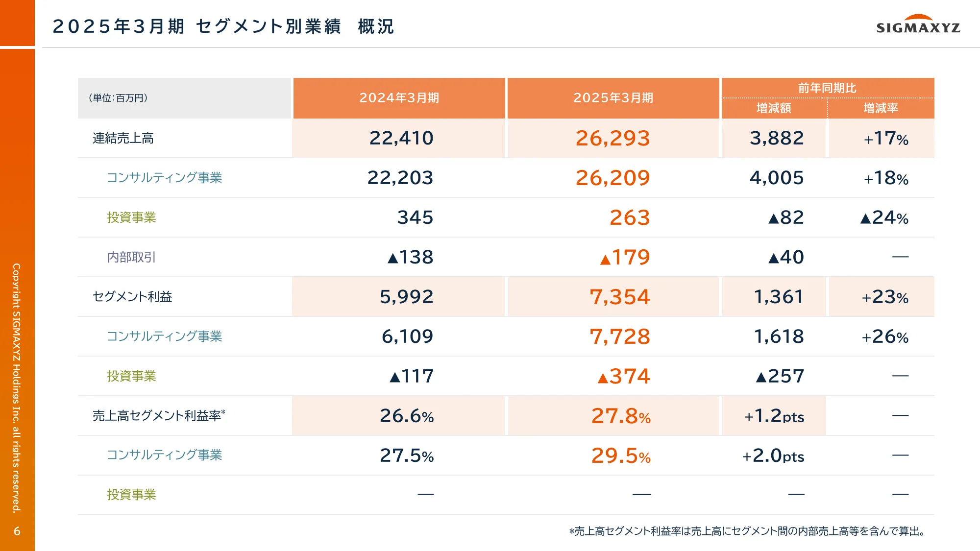Click the ▲179 internal transactions value
This screenshot has height=551, width=980.
point(625,257)
